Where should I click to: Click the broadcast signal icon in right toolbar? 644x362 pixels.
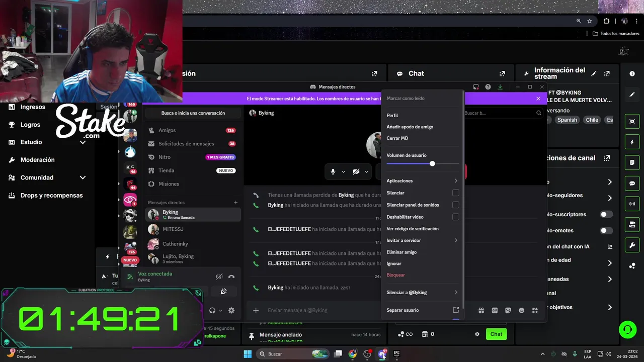tap(632, 204)
